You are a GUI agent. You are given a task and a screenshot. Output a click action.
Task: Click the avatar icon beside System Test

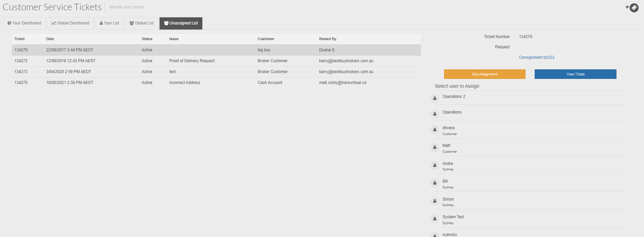coord(435,219)
